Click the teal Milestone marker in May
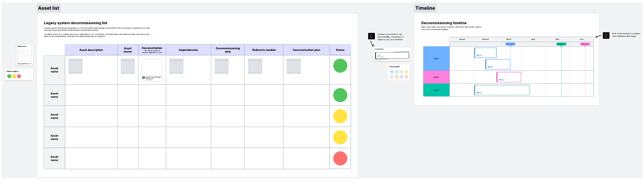Image resolution: width=644 pixels, height=181 pixels. click(x=561, y=44)
